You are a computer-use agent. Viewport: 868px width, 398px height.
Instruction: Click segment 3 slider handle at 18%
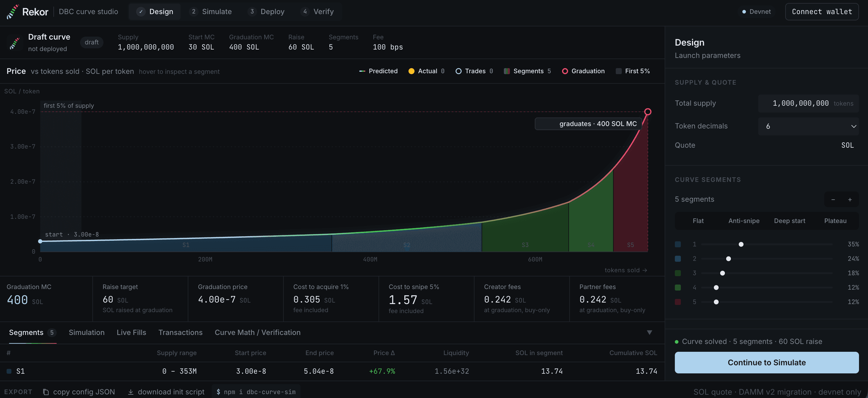tap(722, 273)
